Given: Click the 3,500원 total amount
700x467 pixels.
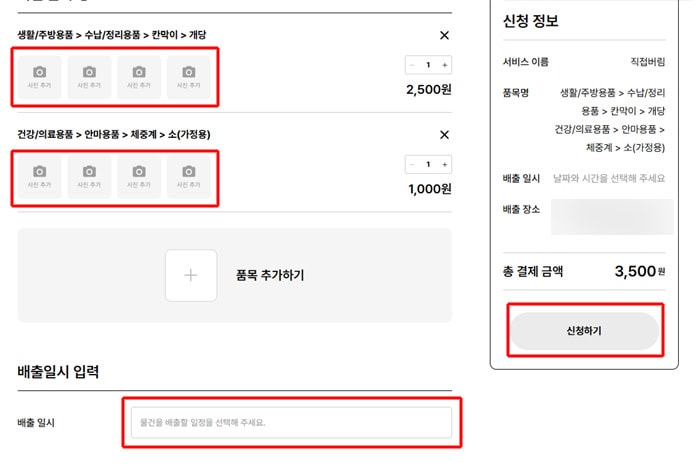Looking at the screenshot, I should (x=640, y=271).
